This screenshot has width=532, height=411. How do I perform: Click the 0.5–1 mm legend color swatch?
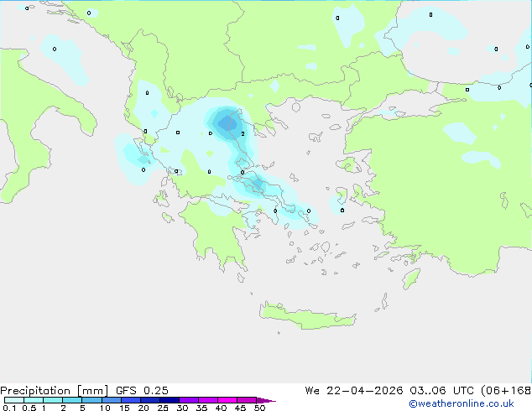click(34, 400)
